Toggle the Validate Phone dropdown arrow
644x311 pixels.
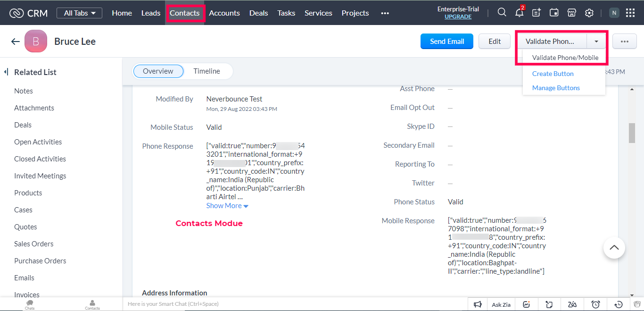(x=596, y=42)
